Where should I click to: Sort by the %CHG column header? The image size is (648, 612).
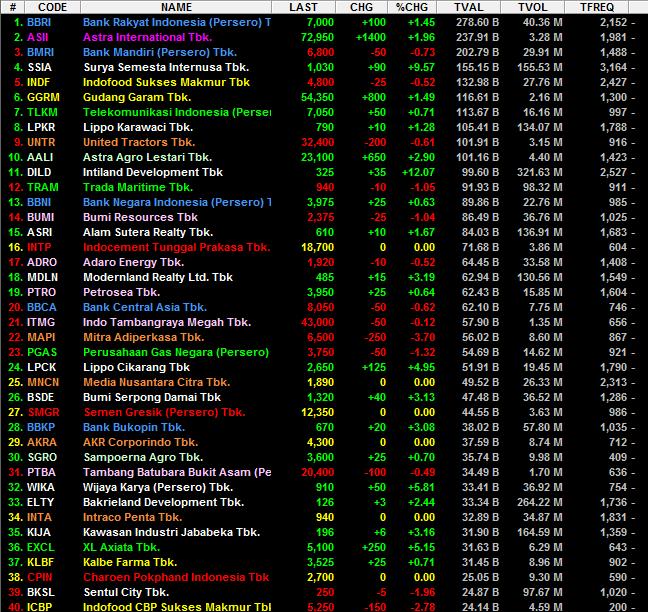412,7
